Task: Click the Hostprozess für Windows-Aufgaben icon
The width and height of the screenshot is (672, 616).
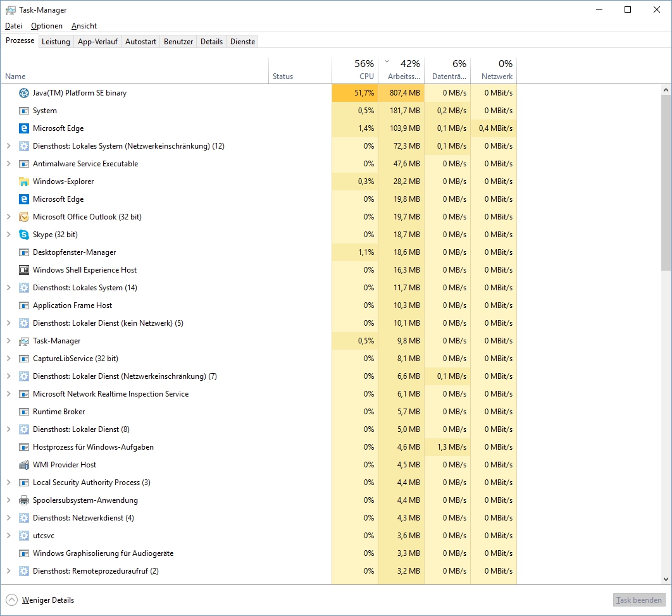Action: coord(24,447)
